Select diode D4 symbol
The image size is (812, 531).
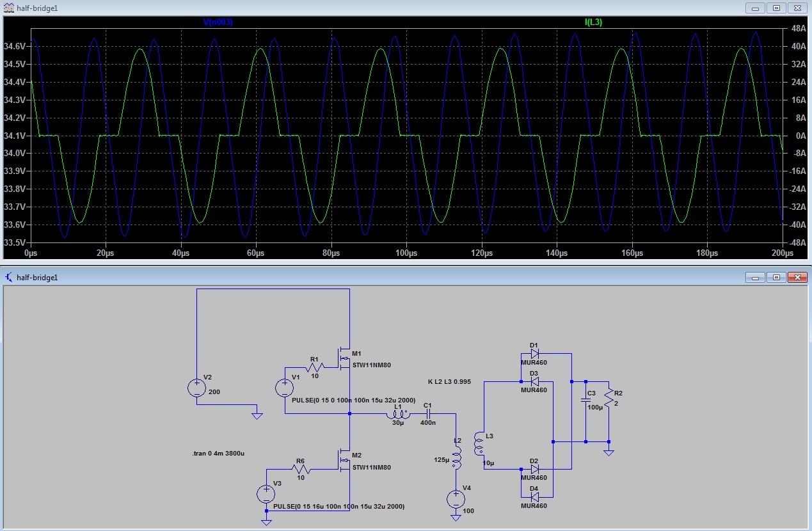535,496
